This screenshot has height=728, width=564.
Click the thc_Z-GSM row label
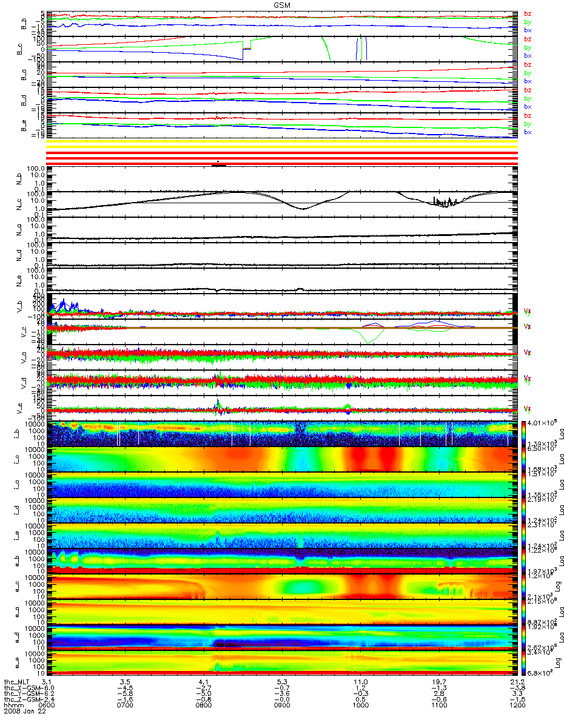(21, 699)
